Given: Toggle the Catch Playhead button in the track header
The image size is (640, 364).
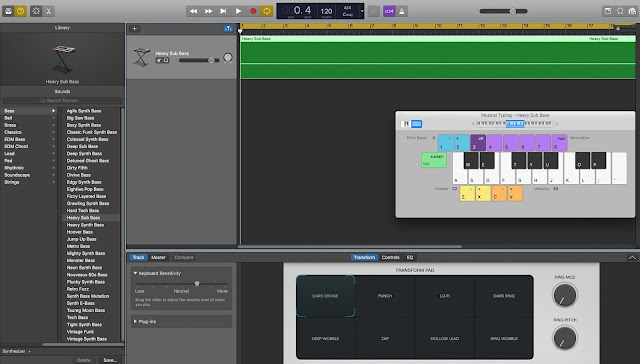Looking at the screenshot, I should tap(228, 29).
